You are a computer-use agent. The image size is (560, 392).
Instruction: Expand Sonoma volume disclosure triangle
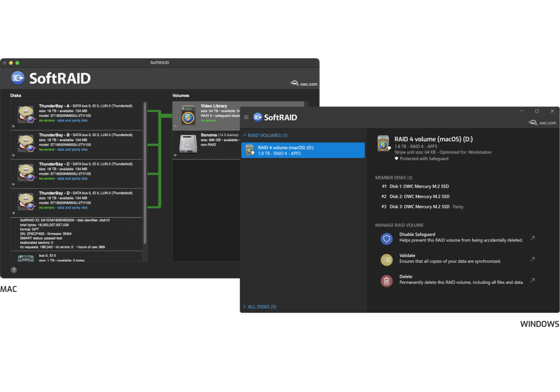tap(175, 155)
